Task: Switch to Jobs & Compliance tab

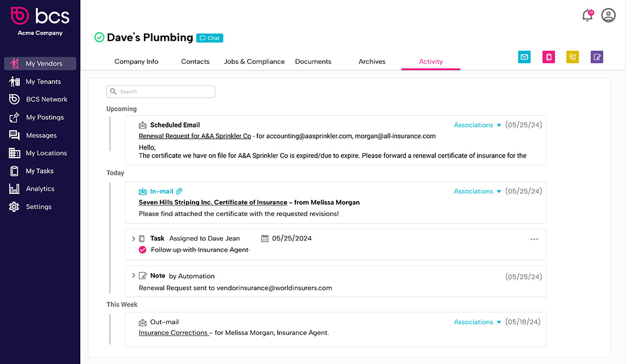Action: (x=254, y=61)
